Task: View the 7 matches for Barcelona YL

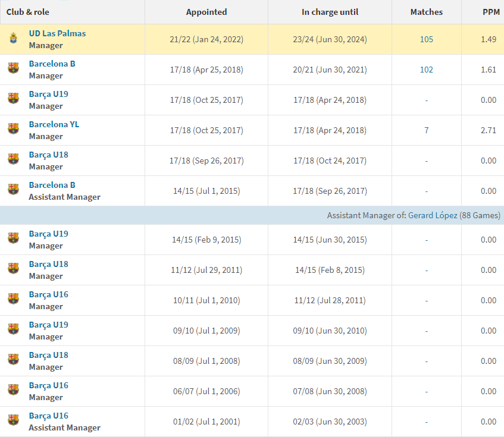Action: click(x=426, y=130)
